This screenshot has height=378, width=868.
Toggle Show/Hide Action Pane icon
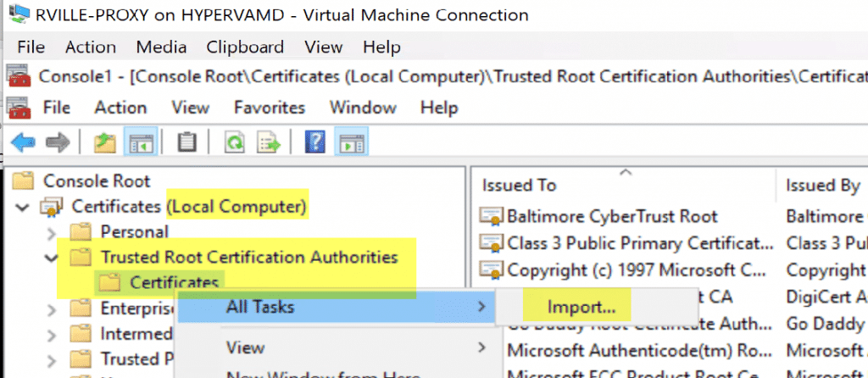click(x=348, y=143)
